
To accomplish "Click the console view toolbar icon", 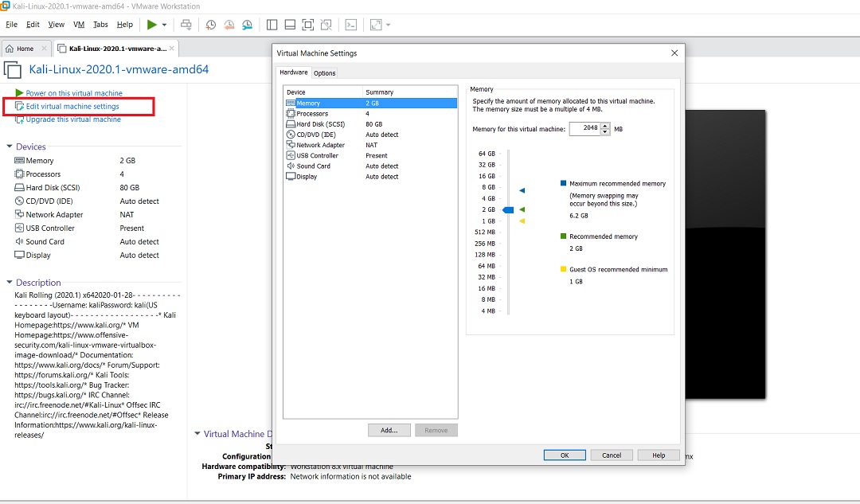I will (351, 25).
